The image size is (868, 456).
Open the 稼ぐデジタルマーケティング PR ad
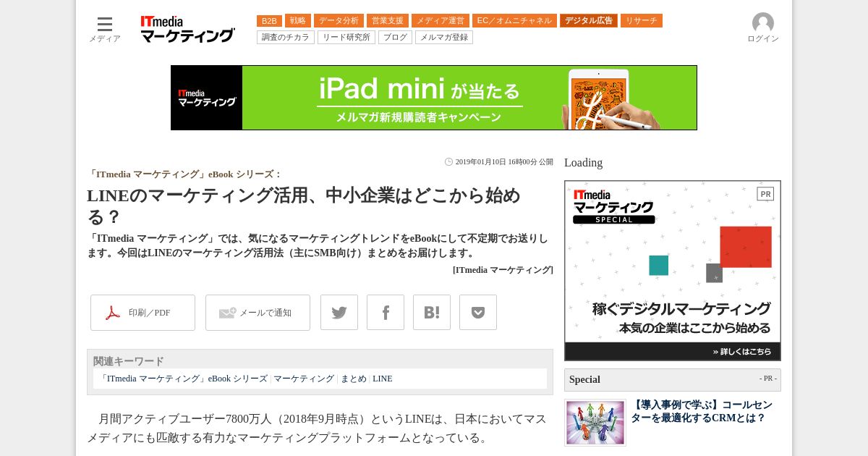pos(673,271)
